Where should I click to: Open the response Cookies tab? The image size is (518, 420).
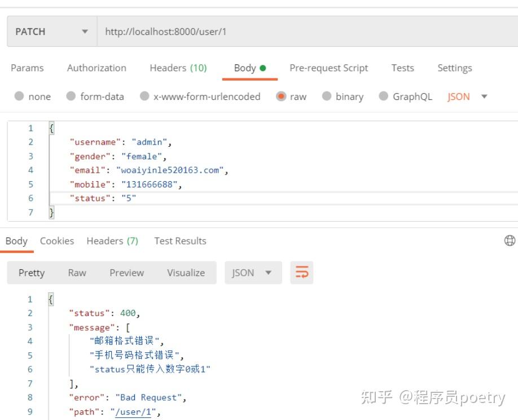point(57,241)
